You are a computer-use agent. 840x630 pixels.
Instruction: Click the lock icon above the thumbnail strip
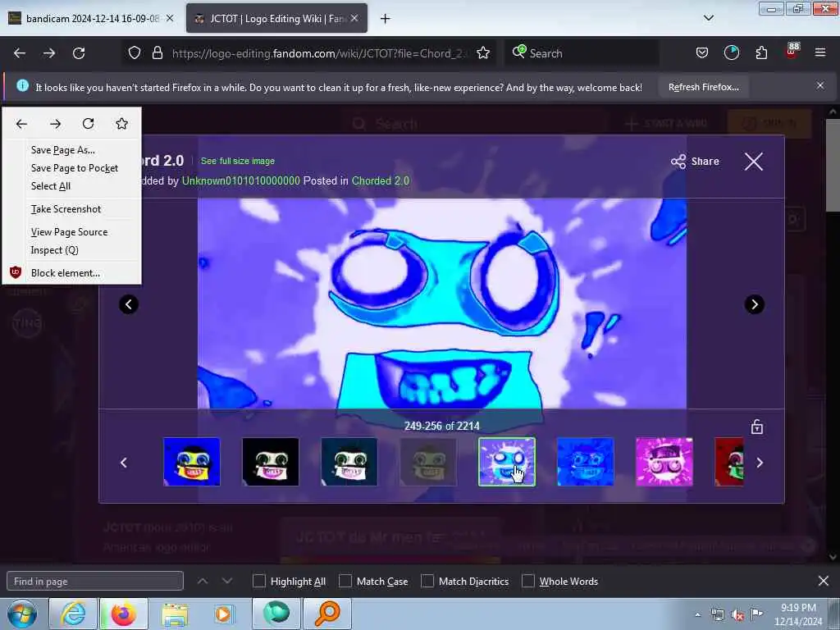pos(756,427)
